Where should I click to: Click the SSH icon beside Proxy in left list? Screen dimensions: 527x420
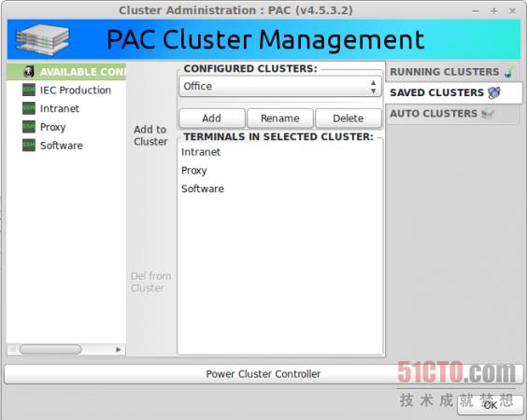(x=29, y=127)
